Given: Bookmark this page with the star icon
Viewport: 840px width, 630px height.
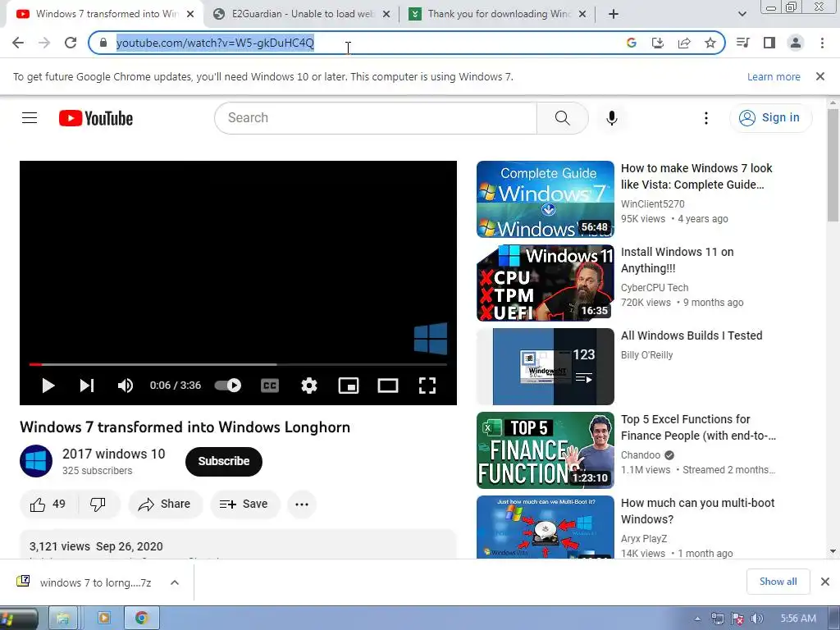Looking at the screenshot, I should click(x=710, y=43).
